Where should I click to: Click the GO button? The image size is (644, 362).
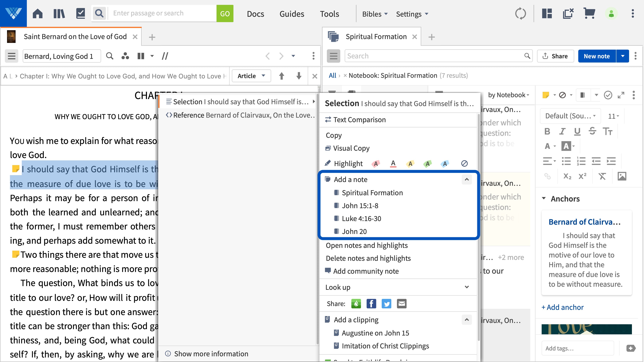[x=225, y=13]
